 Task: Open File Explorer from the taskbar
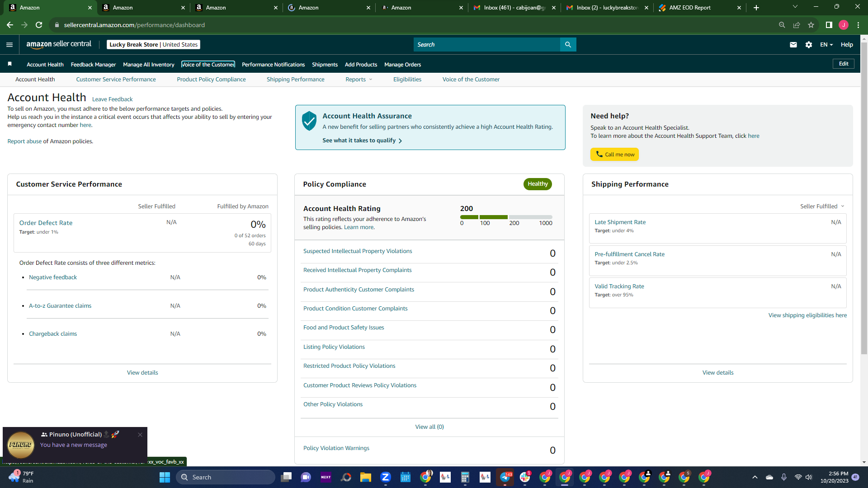click(366, 477)
